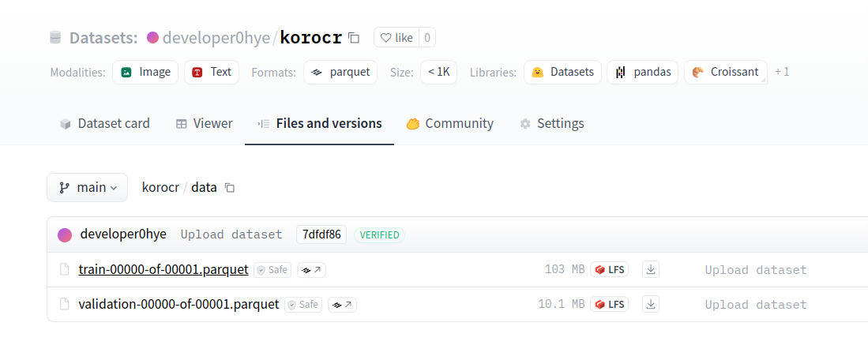This screenshot has height=360, width=868.
Task: Show Safe scan badge for validation file
Action: pos(304,304)
